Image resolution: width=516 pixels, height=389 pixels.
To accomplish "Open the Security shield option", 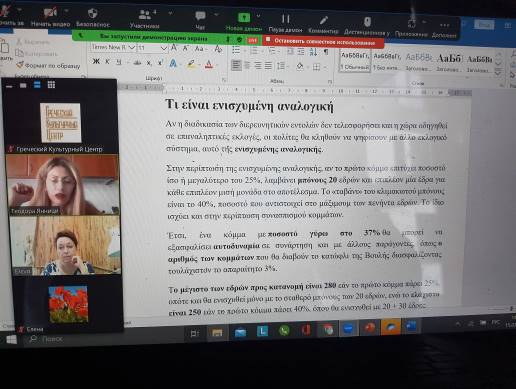I will 93,17.
